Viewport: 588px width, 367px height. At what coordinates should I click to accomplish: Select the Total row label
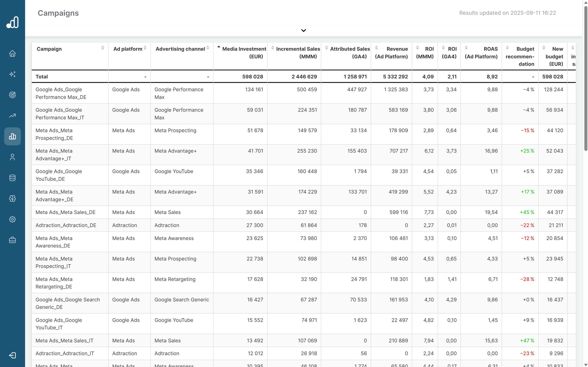(x=42, y=77)
